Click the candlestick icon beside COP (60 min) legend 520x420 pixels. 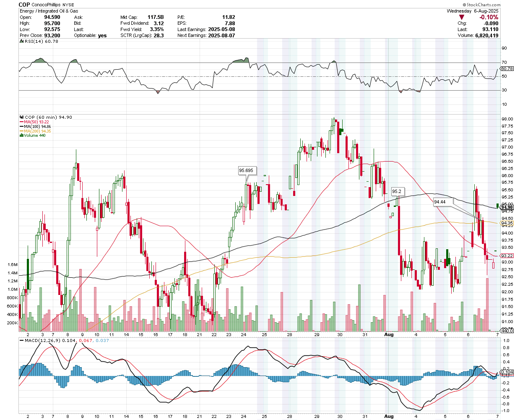[x=22, y=117]
